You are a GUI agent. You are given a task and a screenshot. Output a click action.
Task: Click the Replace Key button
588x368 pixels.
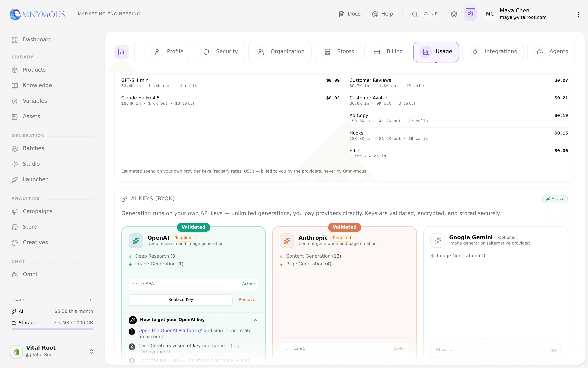(x=180, y=300)
